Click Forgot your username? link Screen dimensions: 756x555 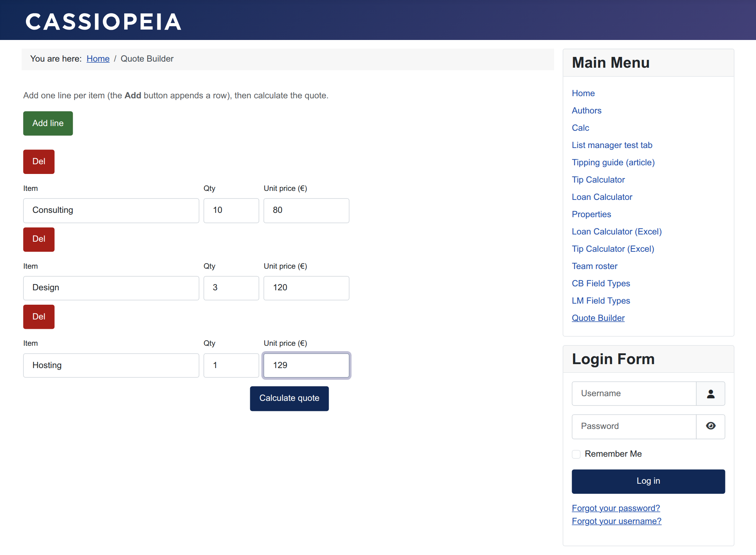(x=616, y=521)
